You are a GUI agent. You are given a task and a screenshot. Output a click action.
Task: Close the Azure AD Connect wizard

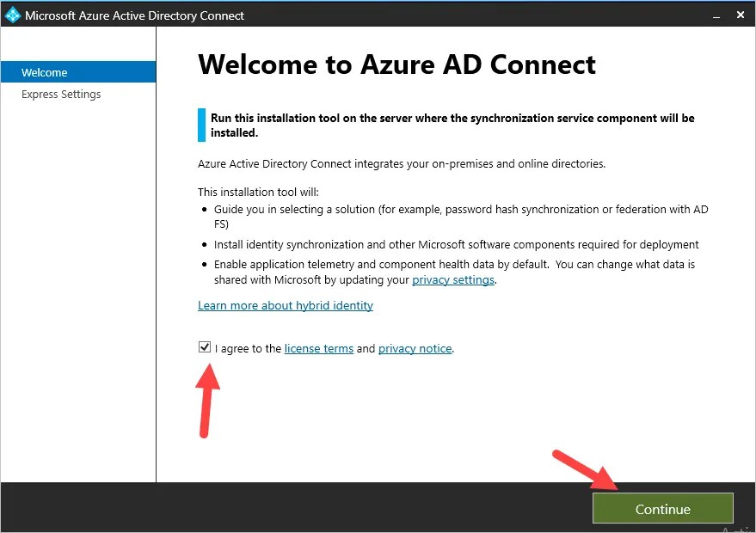(x=741, y=15)
